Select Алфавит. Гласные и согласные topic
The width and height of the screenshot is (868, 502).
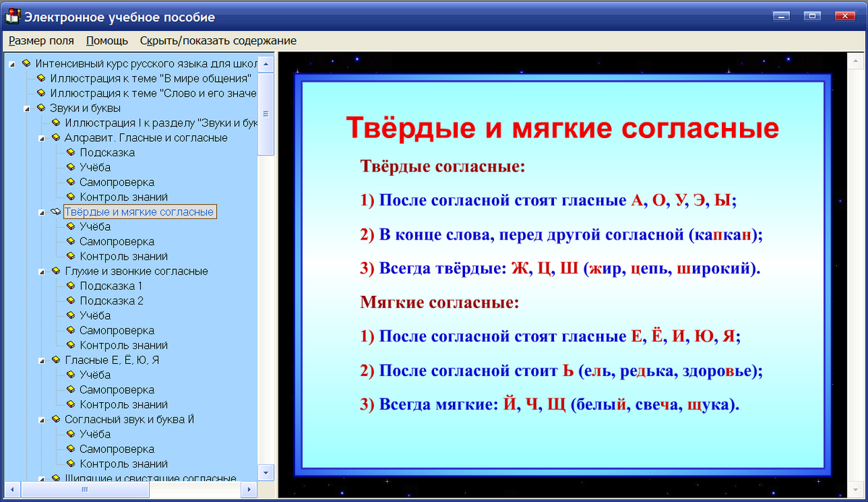click(146, 137)
